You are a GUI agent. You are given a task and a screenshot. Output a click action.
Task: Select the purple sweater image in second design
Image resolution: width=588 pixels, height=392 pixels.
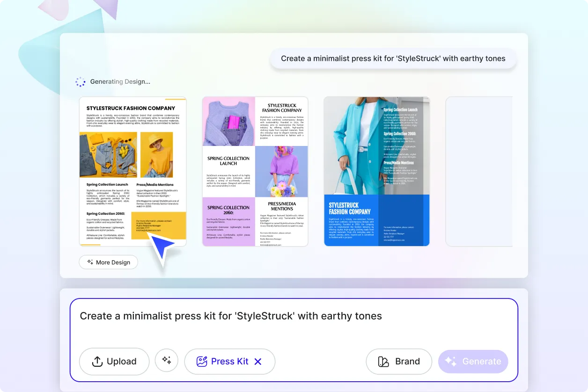pyautogui.click(x=228, y=122)
